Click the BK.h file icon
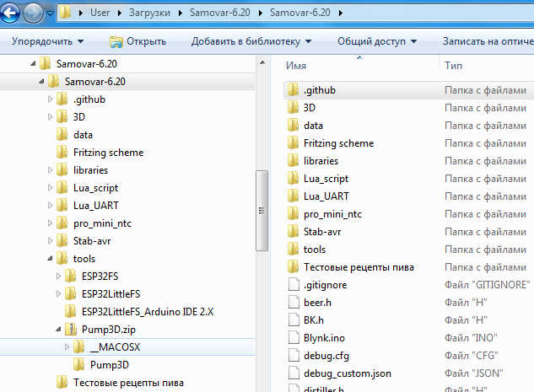 (294, 320)
